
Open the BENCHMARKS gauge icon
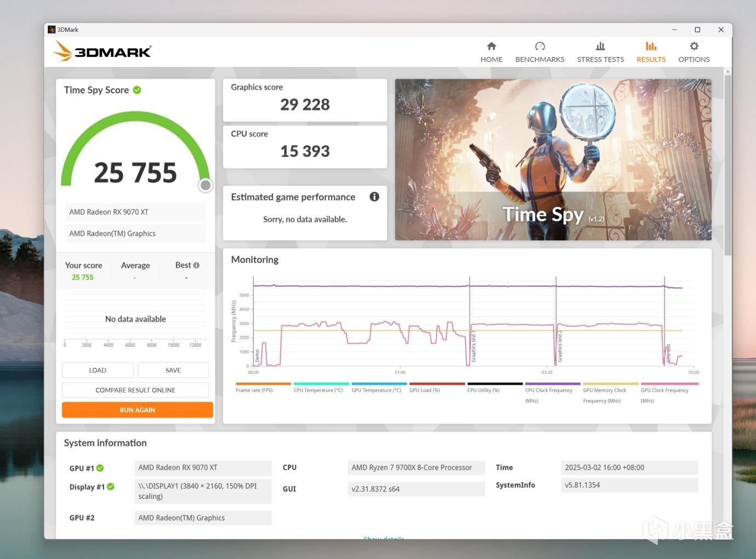coord(539,46)
